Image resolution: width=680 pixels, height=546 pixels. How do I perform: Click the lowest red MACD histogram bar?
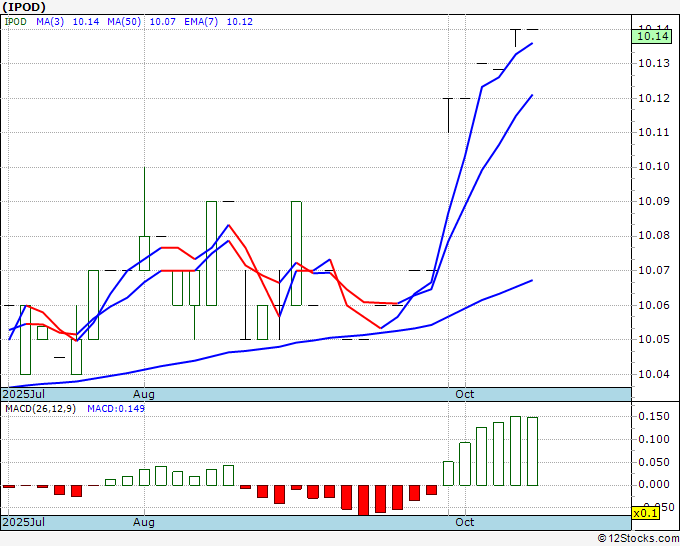[x=363, y=500]
